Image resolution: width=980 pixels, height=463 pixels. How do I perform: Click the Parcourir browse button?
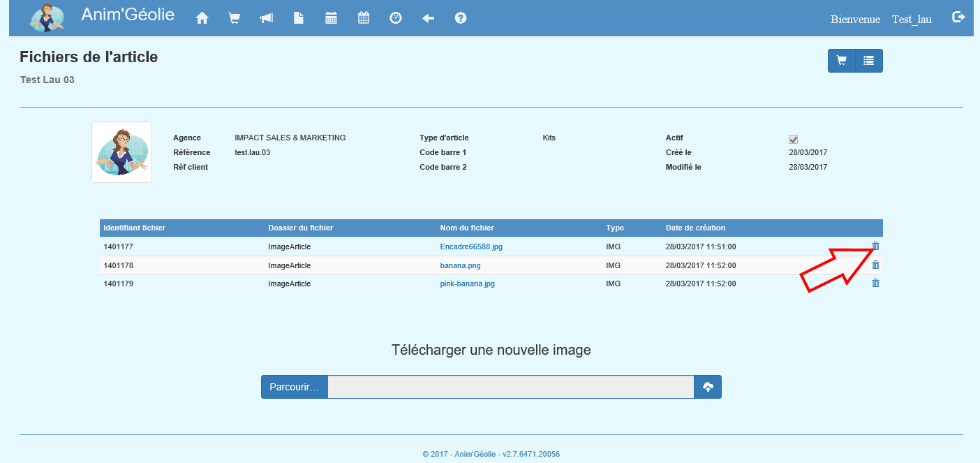294,387
